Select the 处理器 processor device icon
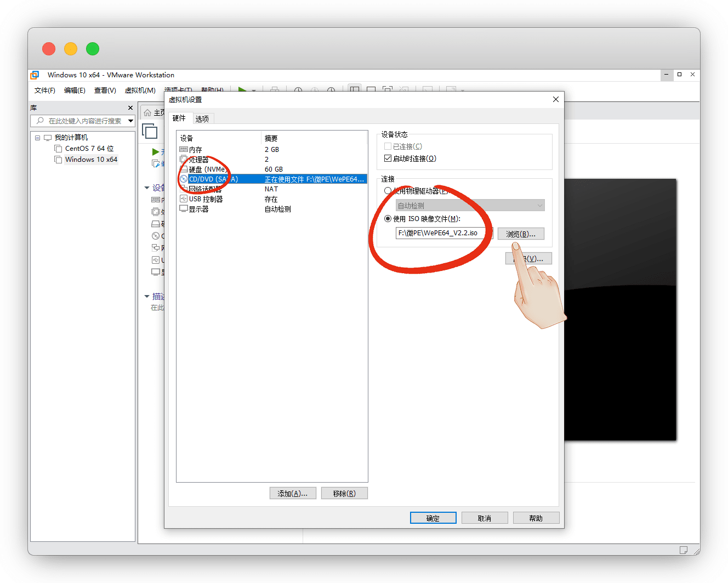This screenshot has height=583, width=728. (x=184, y=160)
